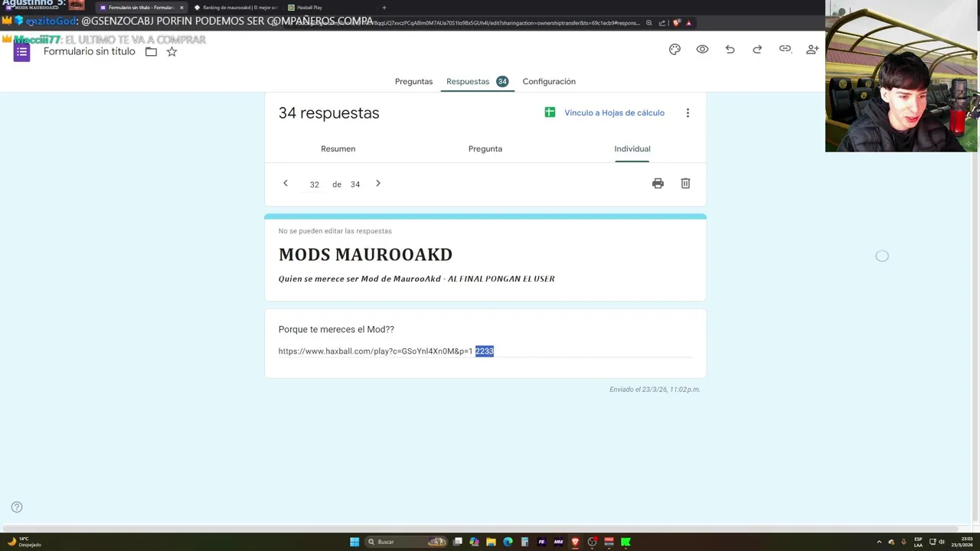Click the Porque te mereces el Mod?? question
Viewport: 980px width, 551px height.
[x=336, y=329]
